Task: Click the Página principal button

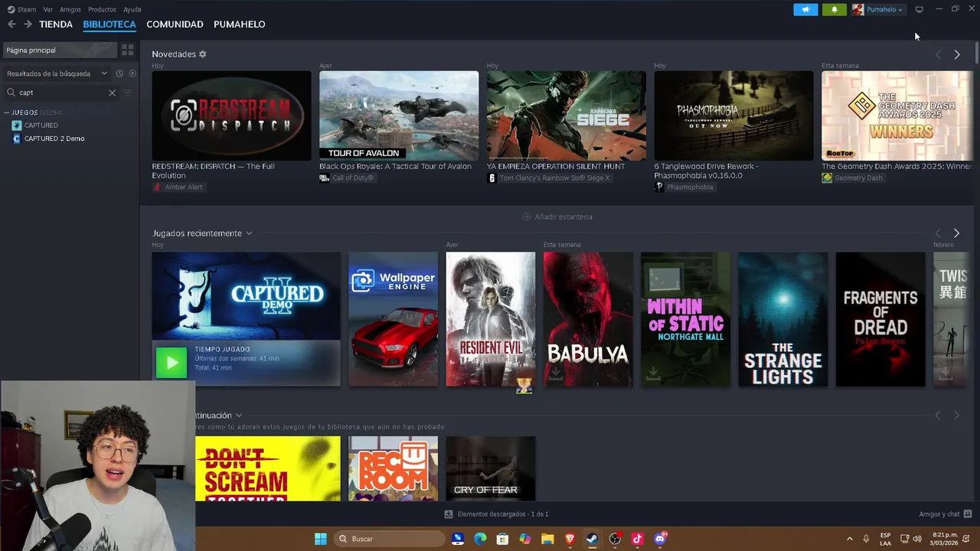Action: (59, 50)
